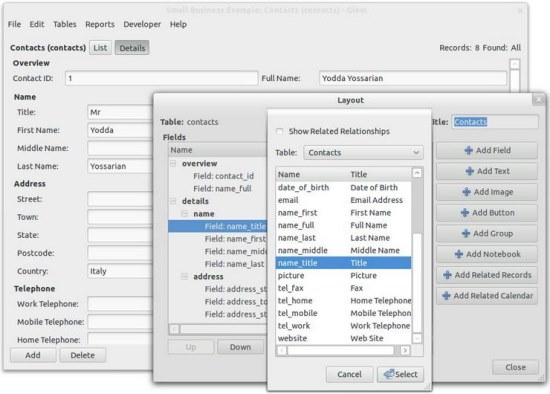Collapse the details tree group
Viewport: 550px width, 394px height.
[x=173, y=201]
